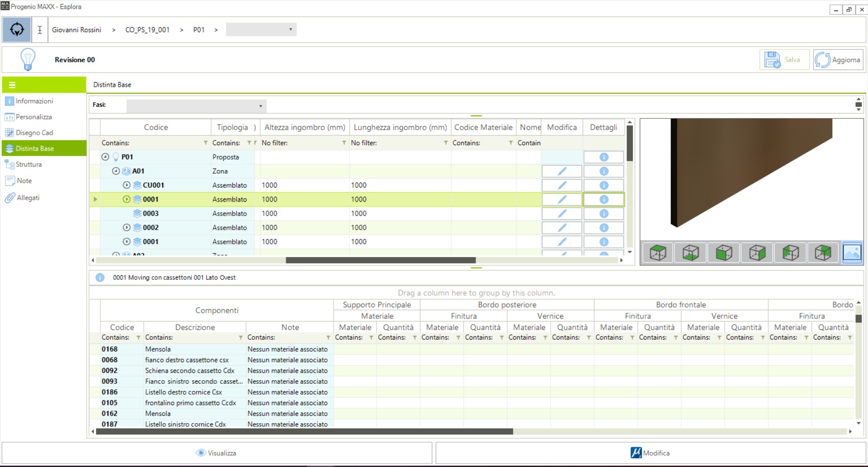Click Giovanni Rossini in the breadcrumb
The height and width of the screenshot is (467, 868).
point(76,30)
